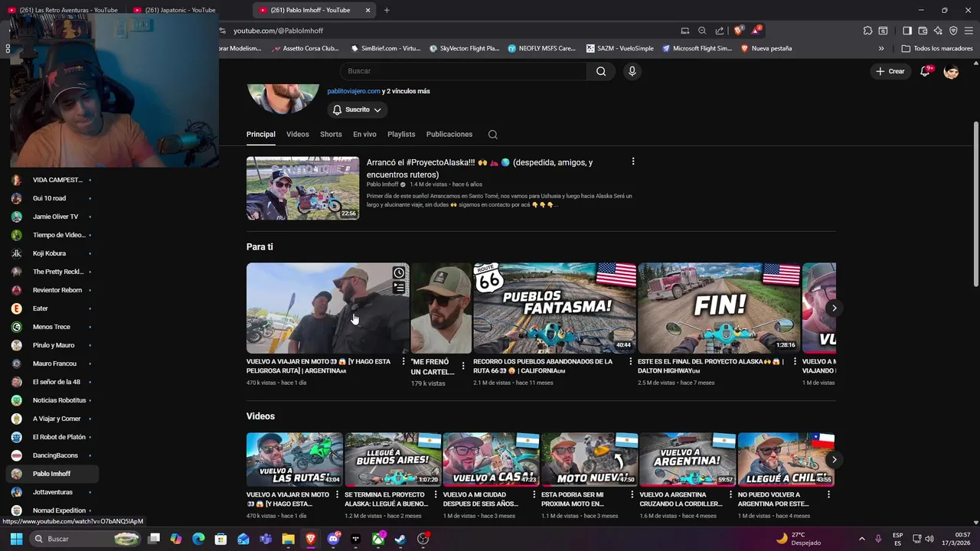980x551 pixels.
Task: Open browser hamburger main menu
Action: [969, 31]
